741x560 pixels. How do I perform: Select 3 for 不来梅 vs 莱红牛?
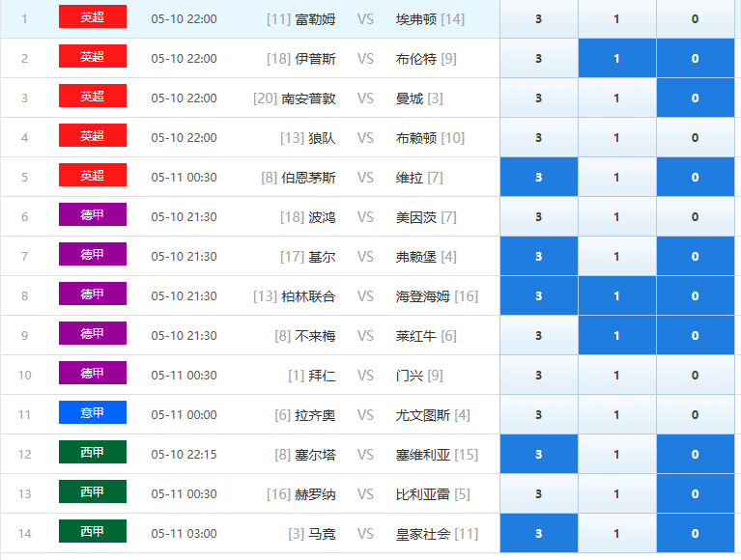[x=539, y=336]
